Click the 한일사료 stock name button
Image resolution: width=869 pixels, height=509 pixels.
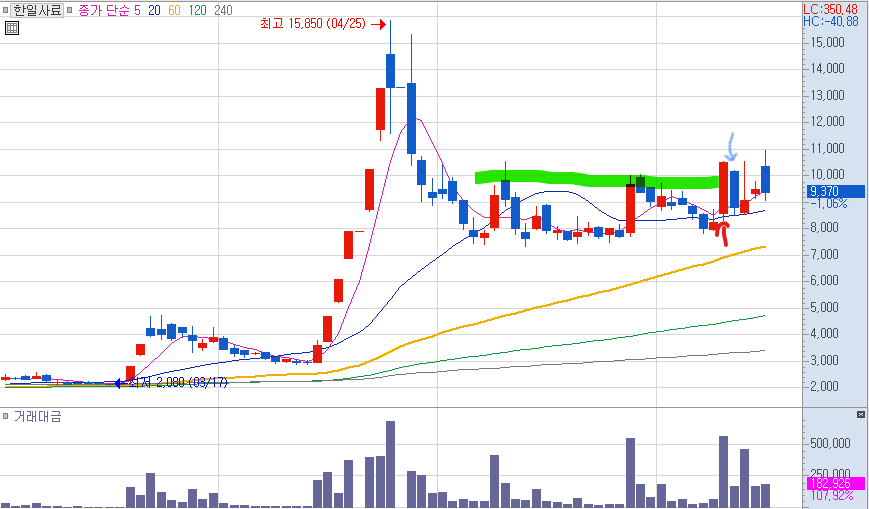[38, 10]
